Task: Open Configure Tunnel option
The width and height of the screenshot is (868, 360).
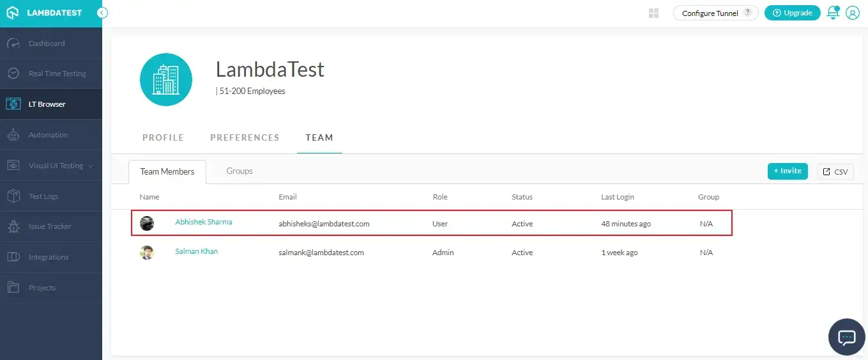Action: [710, 13]
